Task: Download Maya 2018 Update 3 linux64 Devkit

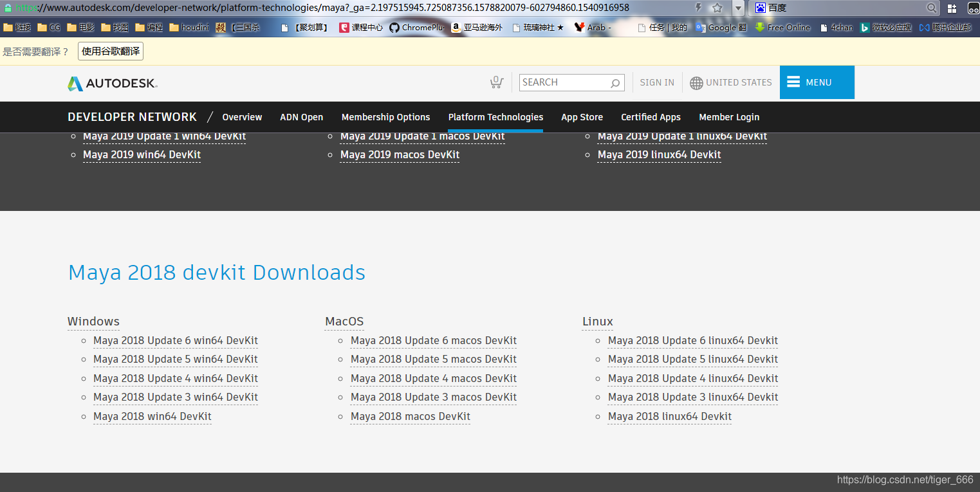Action: 693,397
